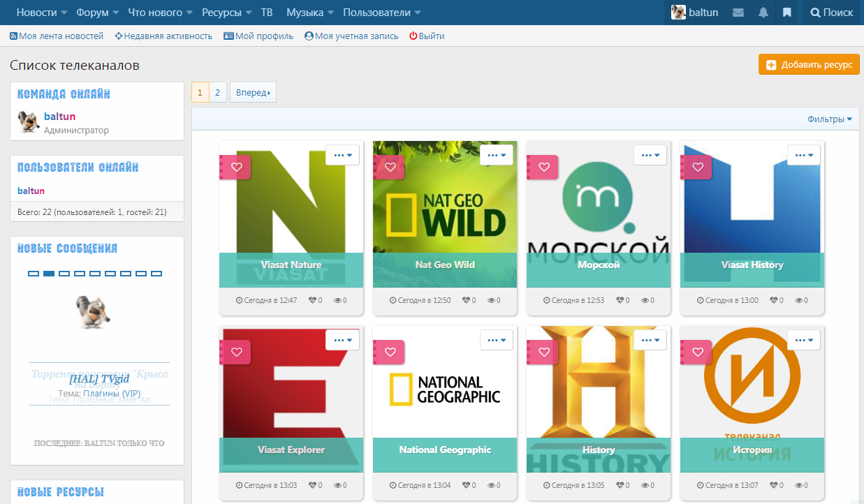Open options dropdown on Viasat Explorer card
Viewport: 864px width, 504px height.
[x=342, y=340]
